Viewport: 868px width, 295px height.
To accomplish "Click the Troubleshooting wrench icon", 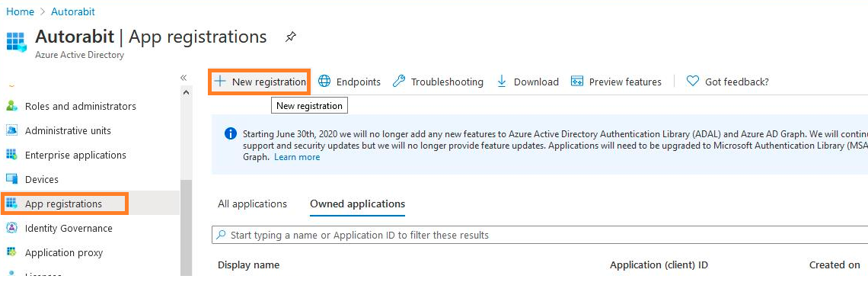I will point(398,82).
